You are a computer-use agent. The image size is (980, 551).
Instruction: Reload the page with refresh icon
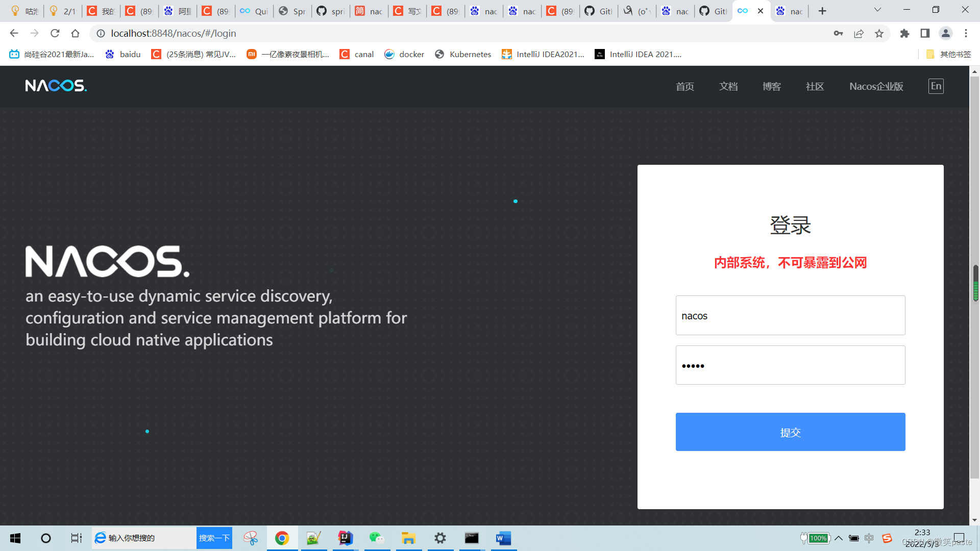coord(55,33)
